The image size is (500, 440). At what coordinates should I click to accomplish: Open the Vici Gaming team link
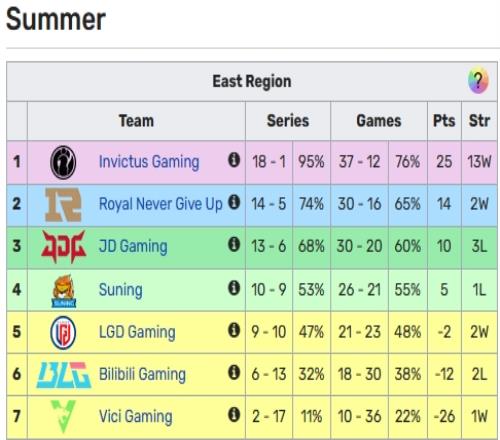[x=136, y=416]
